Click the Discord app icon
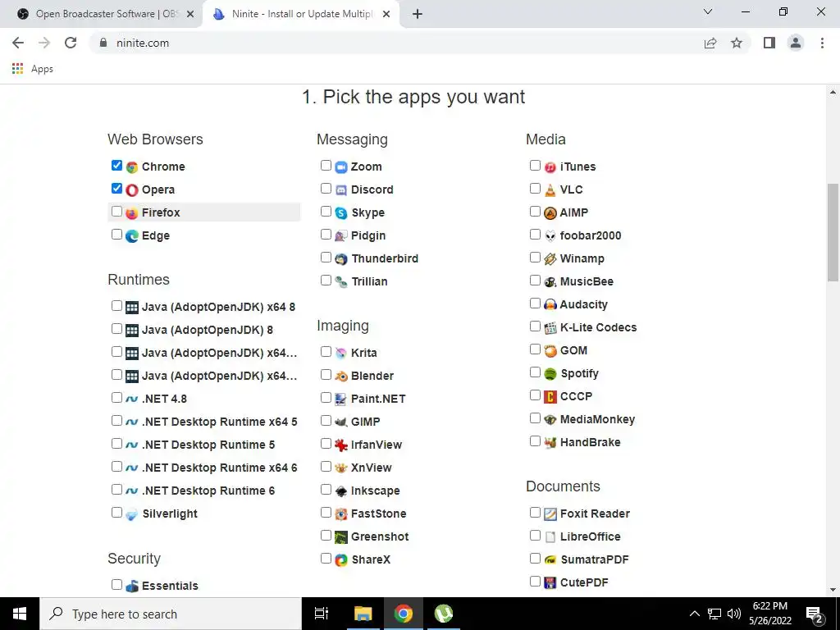 click(x=341, y=190)
